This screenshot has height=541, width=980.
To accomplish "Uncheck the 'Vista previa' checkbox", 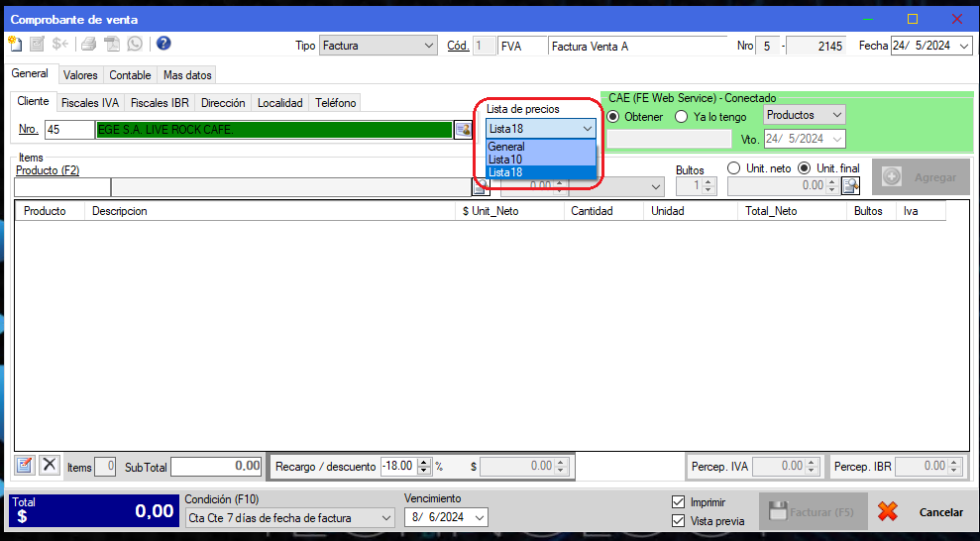I will click(679, 520).
